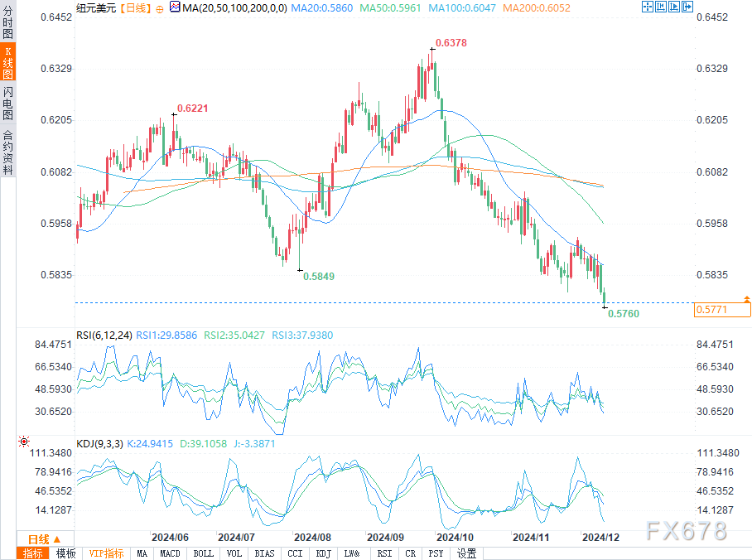Apply the RSI indicator button in bottom bar

coord(384,553)
